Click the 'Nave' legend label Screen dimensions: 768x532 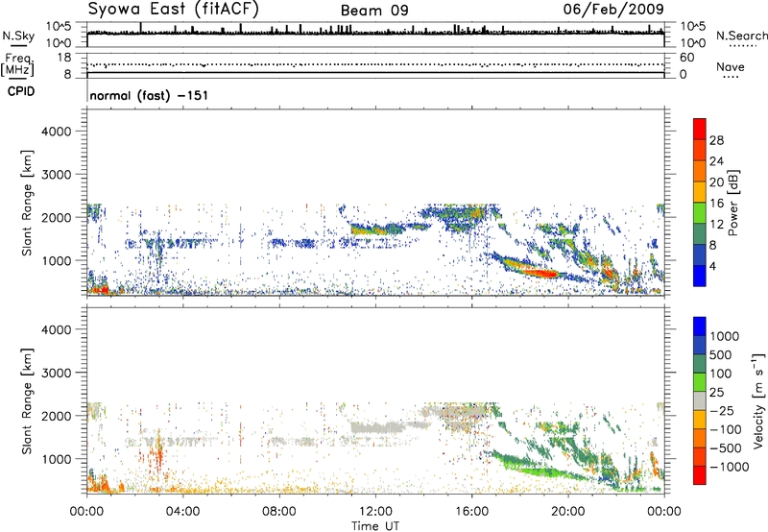click(731, 66)
